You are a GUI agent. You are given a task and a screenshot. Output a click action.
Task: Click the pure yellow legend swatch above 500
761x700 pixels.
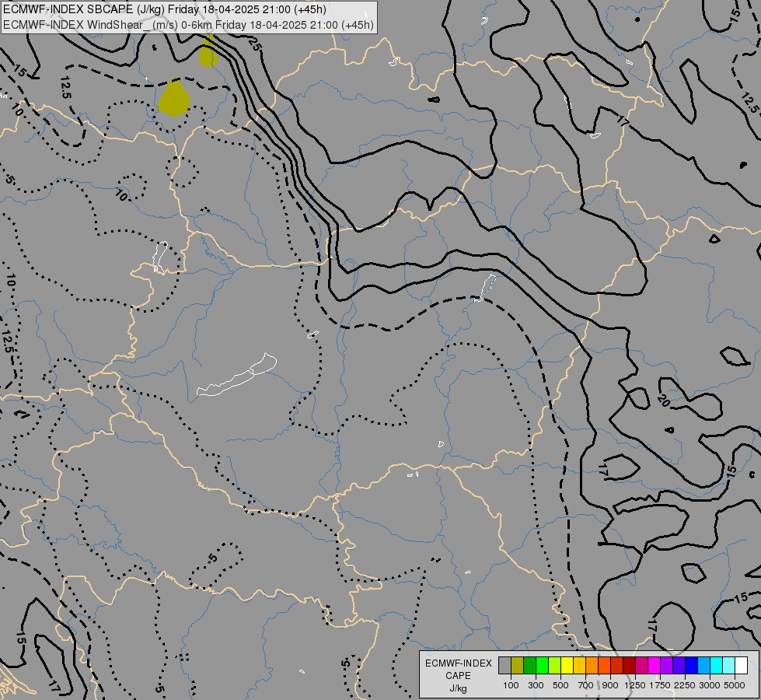point(567,666)
